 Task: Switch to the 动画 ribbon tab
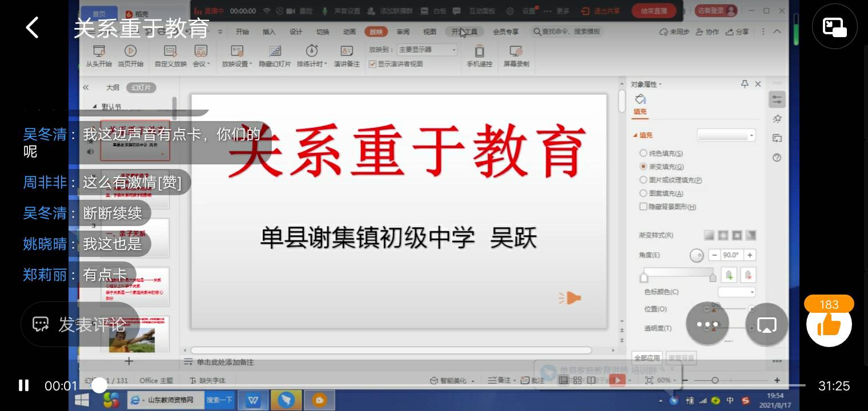click(x=349, y=32)
